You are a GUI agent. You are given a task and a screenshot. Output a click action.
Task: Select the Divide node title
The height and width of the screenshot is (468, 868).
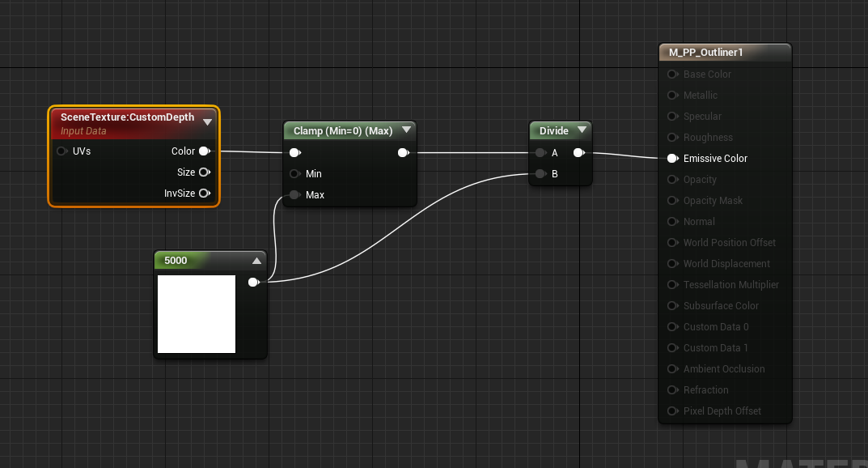pos(554,130)
